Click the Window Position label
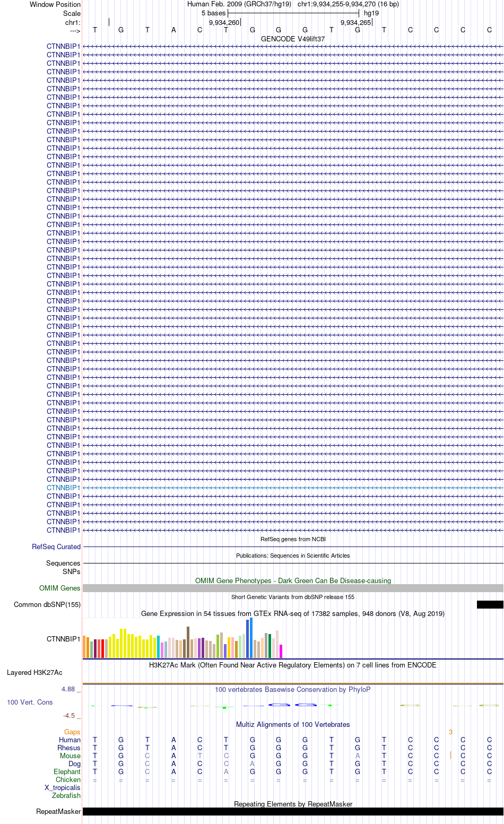Image resolution: width=504 pixels, height=824 pixels. click(55, 4)
